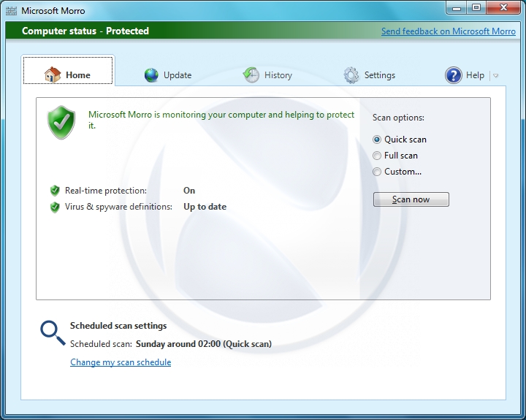Choose the Custom... scan option

pos(397,172)
